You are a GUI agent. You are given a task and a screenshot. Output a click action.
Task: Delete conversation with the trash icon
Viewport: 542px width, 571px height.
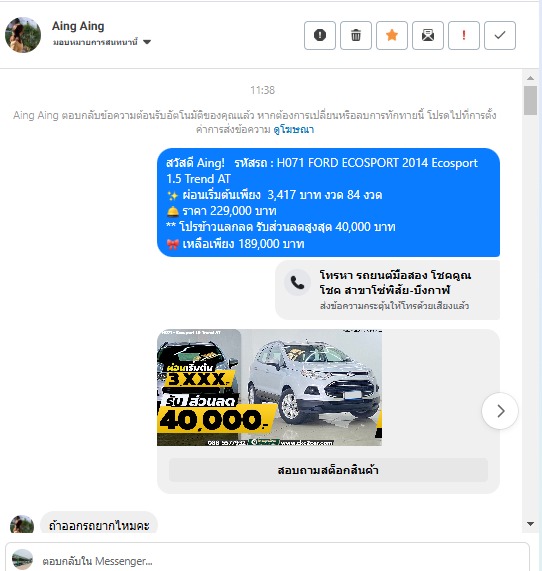pyautogui.click(x=356, y=35)
